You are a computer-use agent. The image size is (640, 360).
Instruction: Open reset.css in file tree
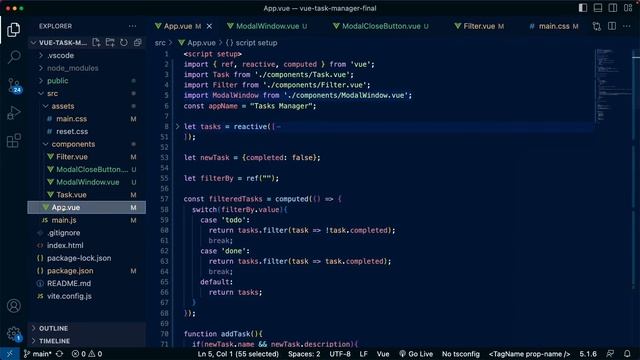tap(72, 131)
